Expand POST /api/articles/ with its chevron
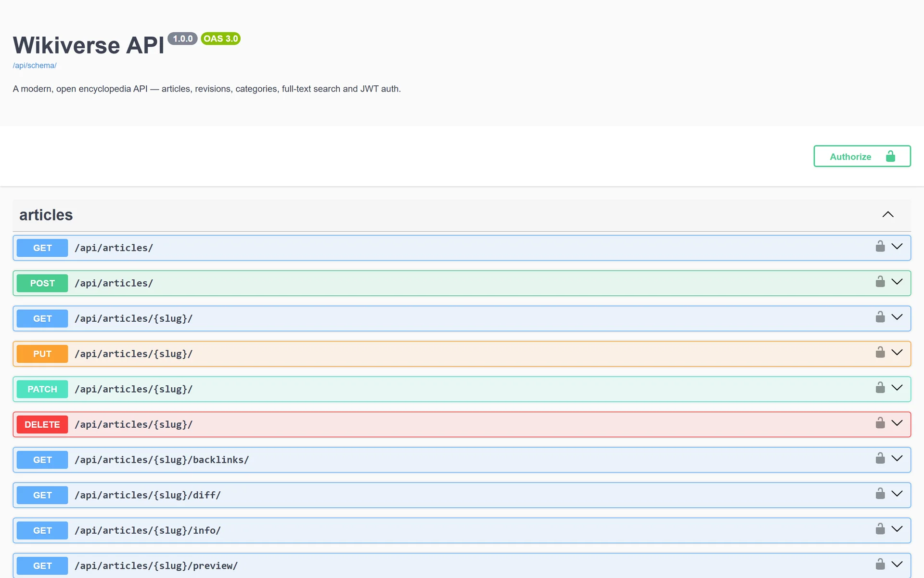This screenshot has height=578, width=924. pyautogui.click(x=897, y=281)
